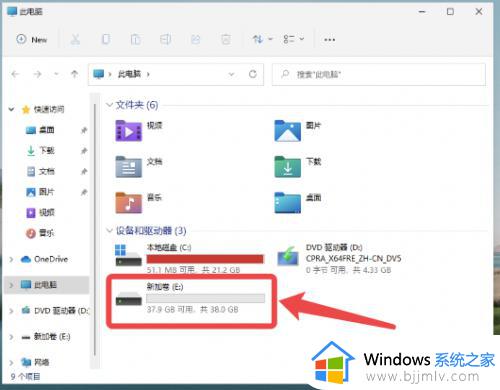
Task: Open the View layout options dropdown
Action: pos(293,39)
